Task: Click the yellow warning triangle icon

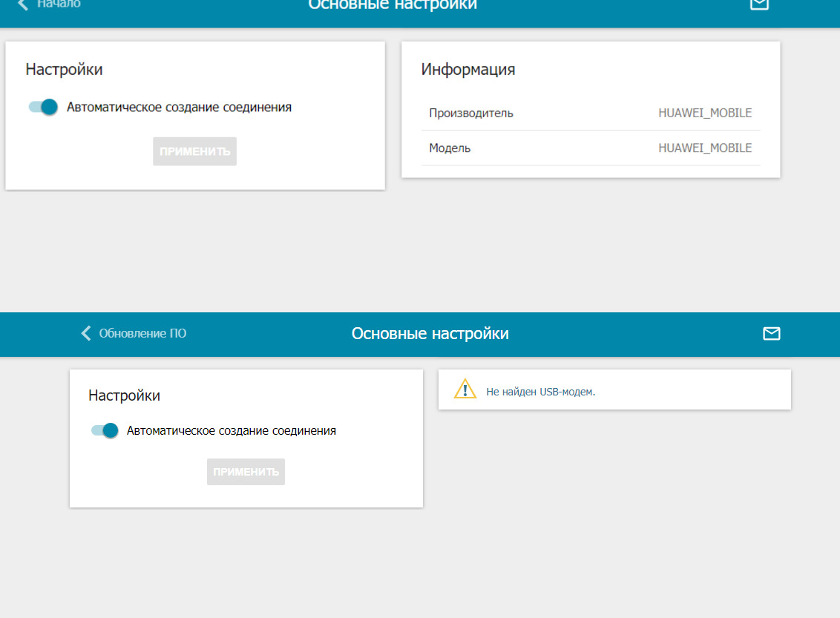Action: 465,389
